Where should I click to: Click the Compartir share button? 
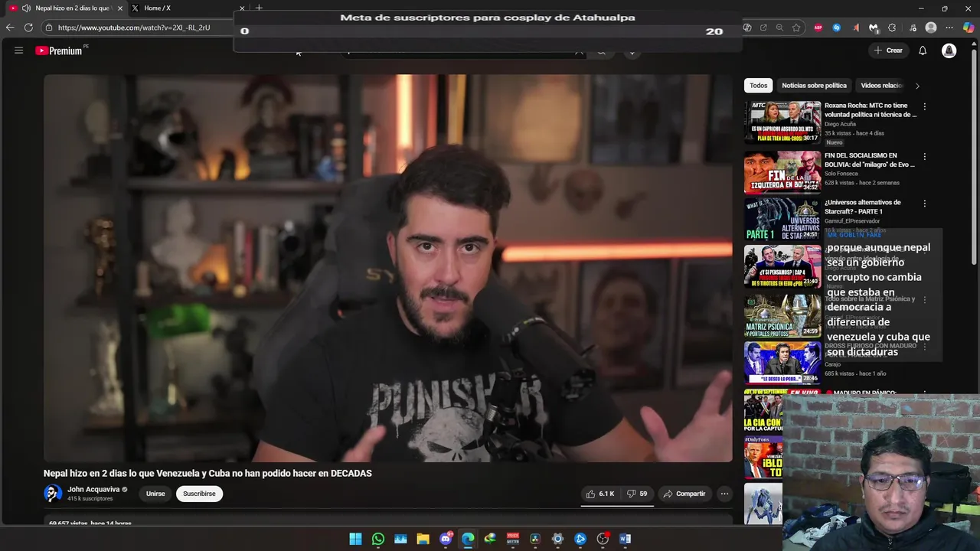[684, 494]
